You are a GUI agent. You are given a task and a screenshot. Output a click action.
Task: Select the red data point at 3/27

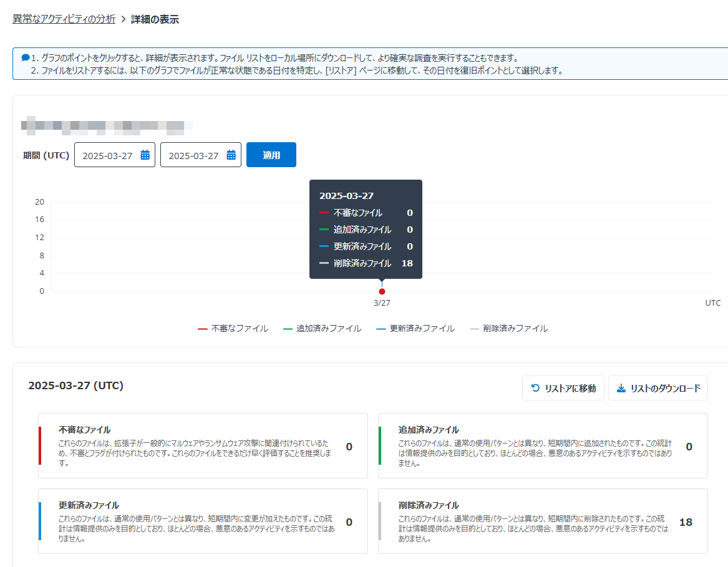tap(382, 292)
